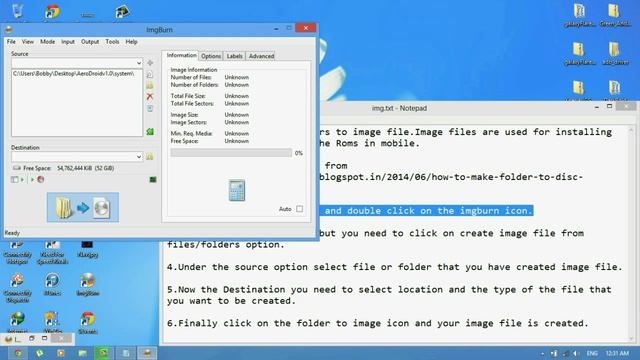This screenshot has width=640, height=360.
Task: Expand the Destination dropdown
Action: click(139, 157)
